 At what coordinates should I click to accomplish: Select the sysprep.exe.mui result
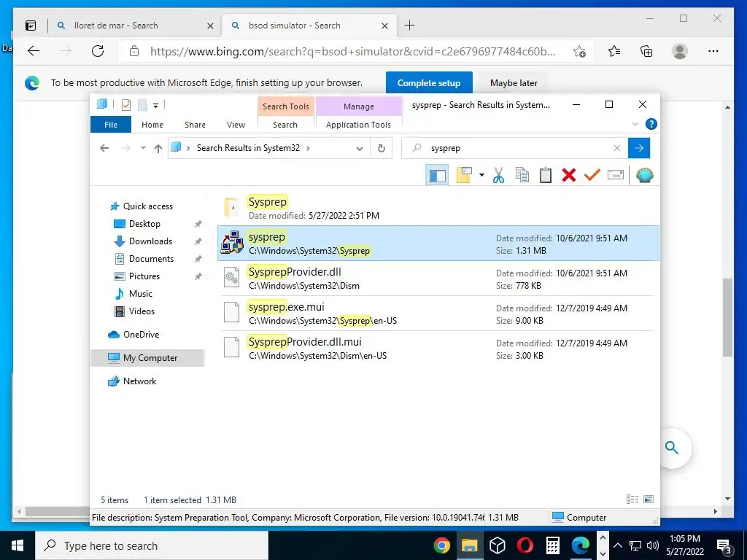438,313
